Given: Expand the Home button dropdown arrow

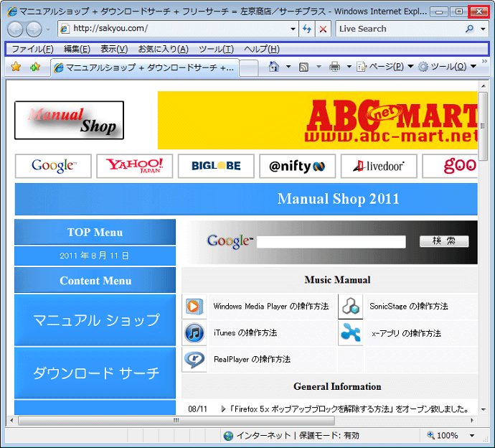Looking at the screenshot, I should coord(288,66).
